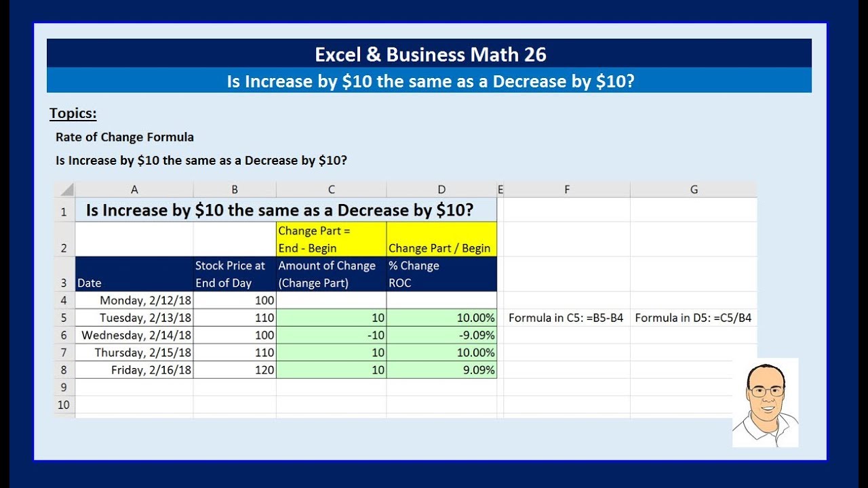Select column B header
Image resolution: width=868 pixels, height=488 pixels.
pos(235,189)
